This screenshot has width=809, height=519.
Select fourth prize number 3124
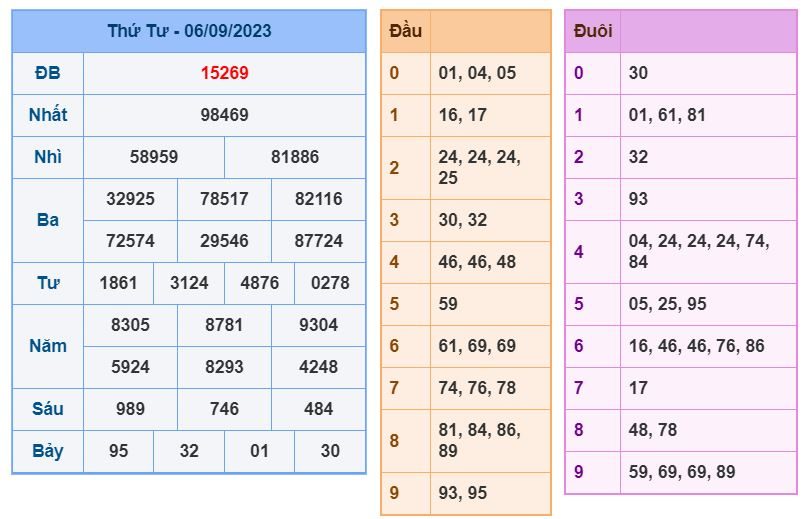pos(189,283)
